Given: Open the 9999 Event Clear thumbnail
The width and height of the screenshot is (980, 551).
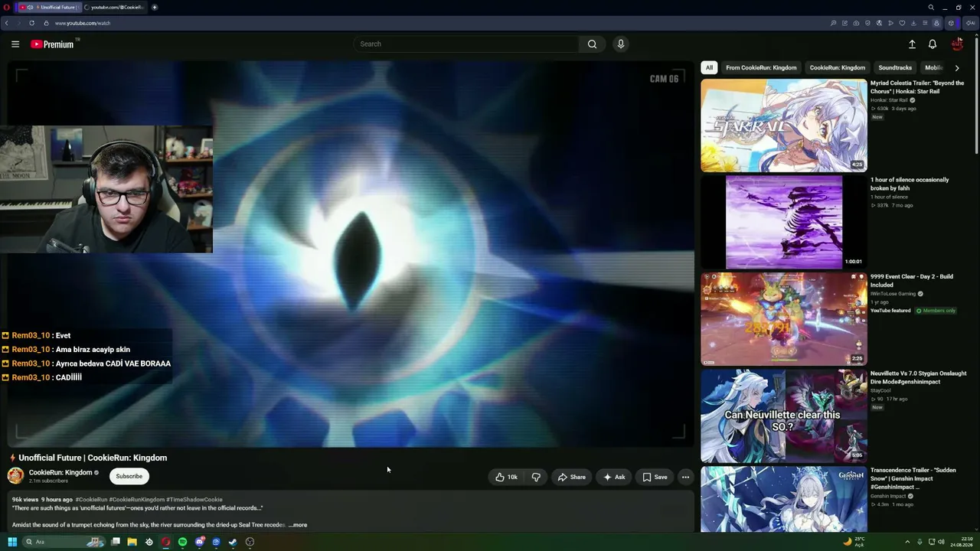Looking at the screenshot, I should point(784,319).
